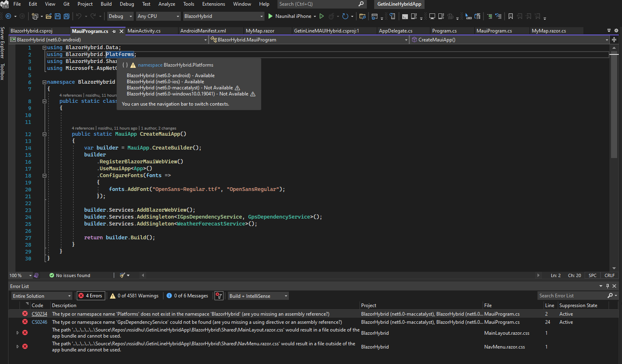Open the CS0246 error code link
The image size is (622, 364).
click(39, 322)
